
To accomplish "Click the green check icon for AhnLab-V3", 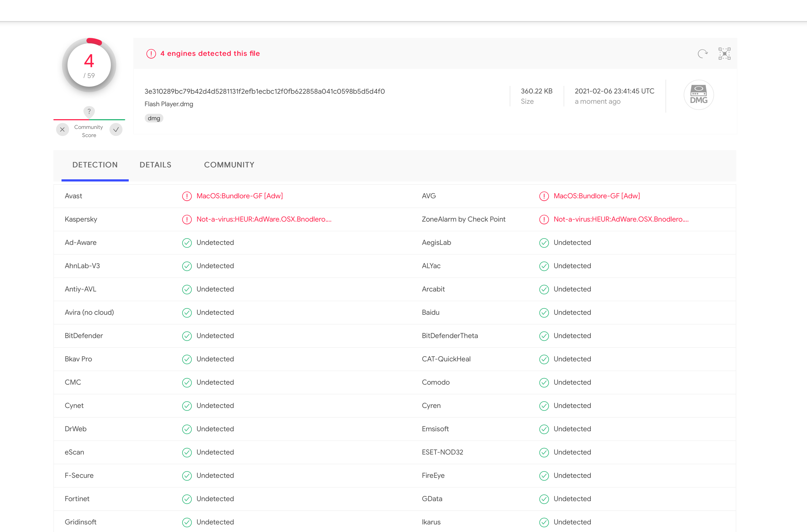I will pyautogui.click(x=187, y=266).
